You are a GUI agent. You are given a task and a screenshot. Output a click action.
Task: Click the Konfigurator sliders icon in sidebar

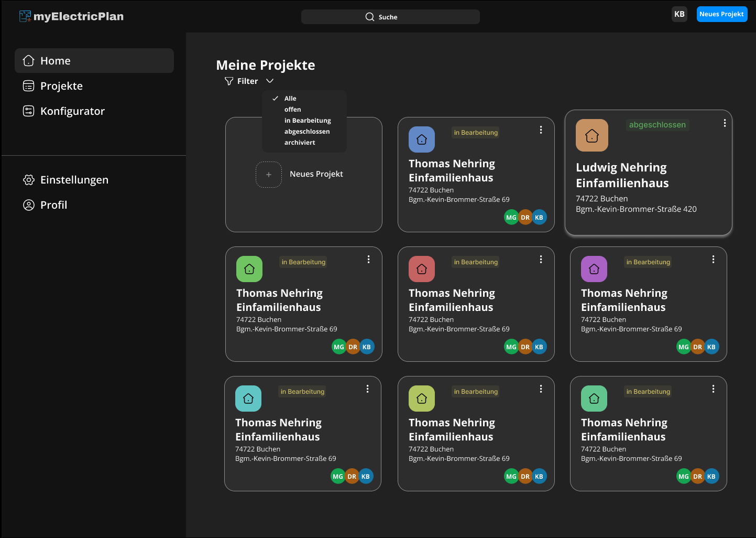29,111
